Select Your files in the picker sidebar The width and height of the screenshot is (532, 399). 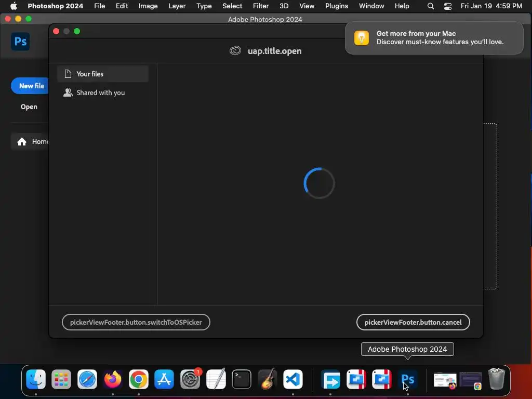coord(103,74)
